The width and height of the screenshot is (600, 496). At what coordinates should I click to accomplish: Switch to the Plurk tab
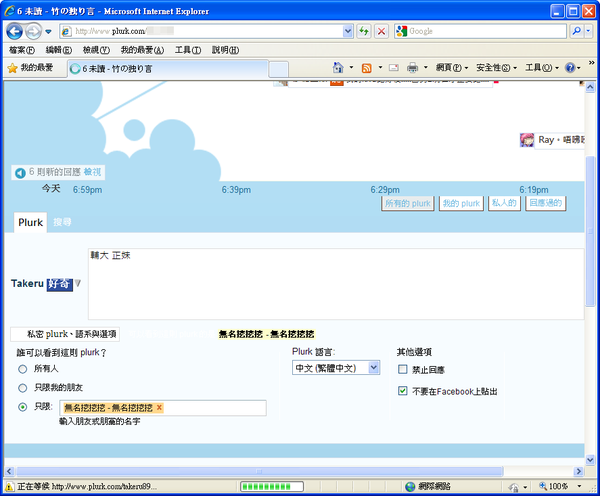coord(31,222)
